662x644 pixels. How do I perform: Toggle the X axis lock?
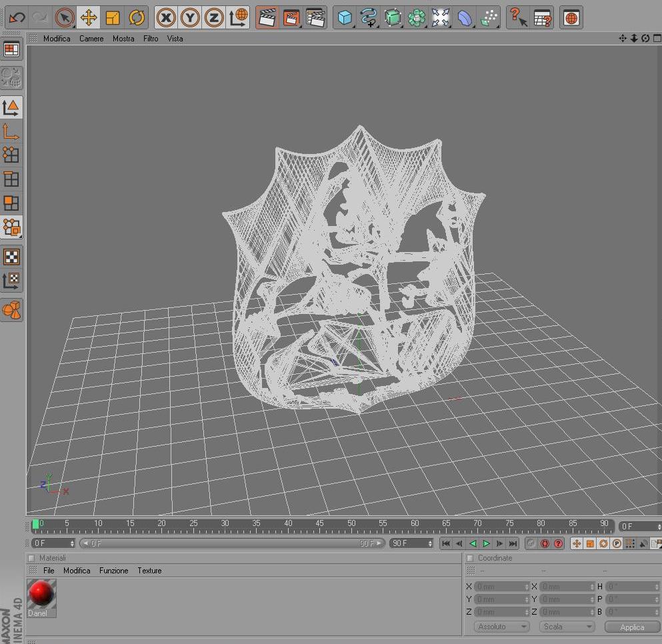166,18
